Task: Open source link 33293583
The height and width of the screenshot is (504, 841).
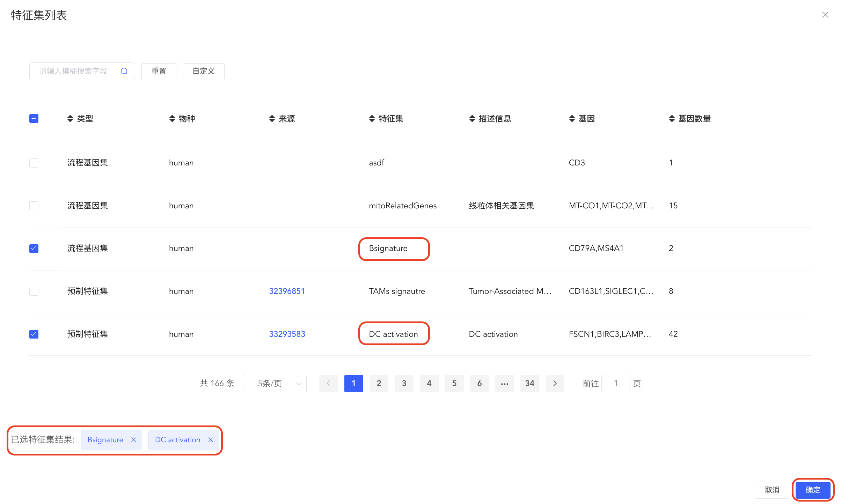Action: pyautogui.click(x=287, y=334)
